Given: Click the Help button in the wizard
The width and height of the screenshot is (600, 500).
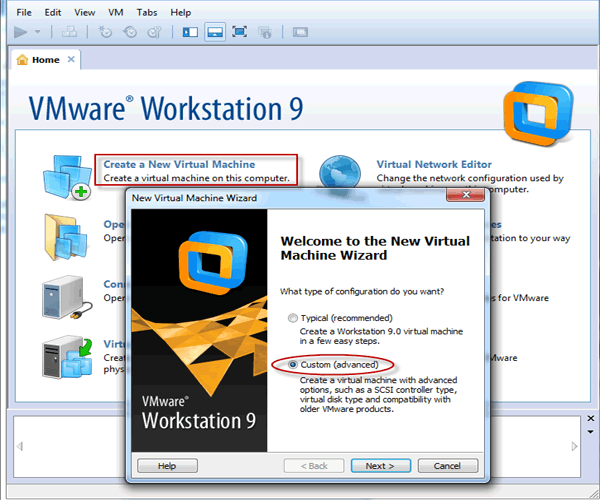Looking at the screenshot, I should click(x=167, y=466).
